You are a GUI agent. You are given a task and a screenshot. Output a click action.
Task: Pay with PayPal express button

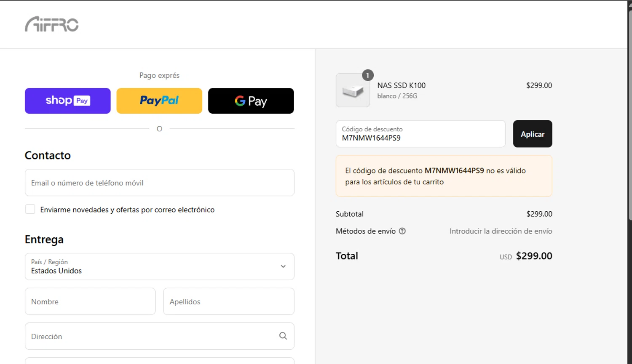159,101
